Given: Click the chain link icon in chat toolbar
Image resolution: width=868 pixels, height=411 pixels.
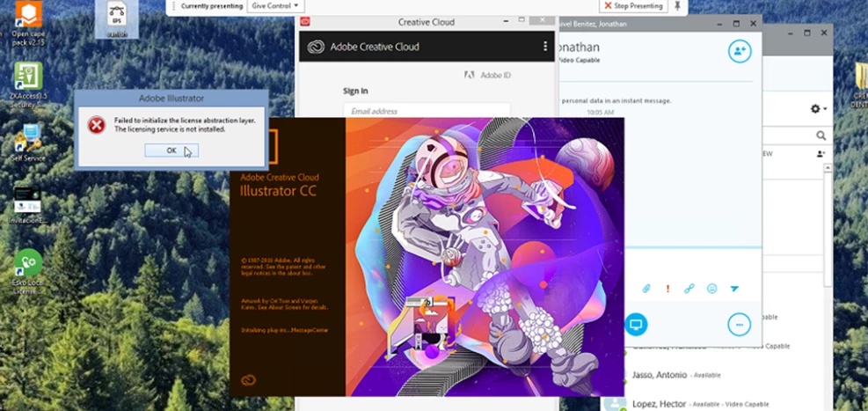Looking at the screenshot, I should tap(689, 289).
